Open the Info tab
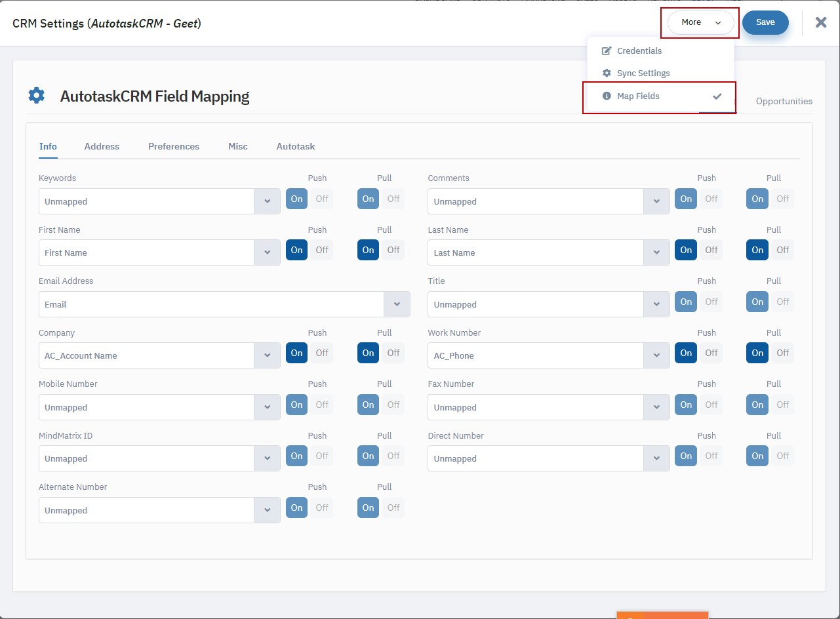 [48, 146]
